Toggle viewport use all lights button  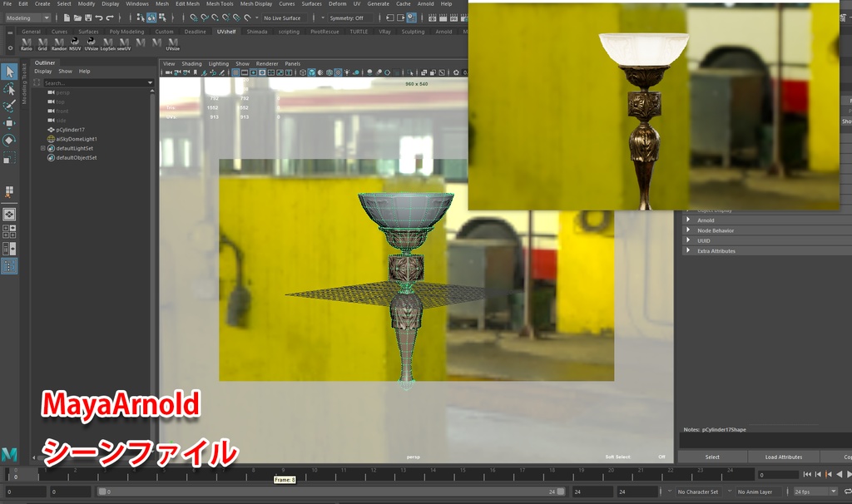(x=347, y=72)
